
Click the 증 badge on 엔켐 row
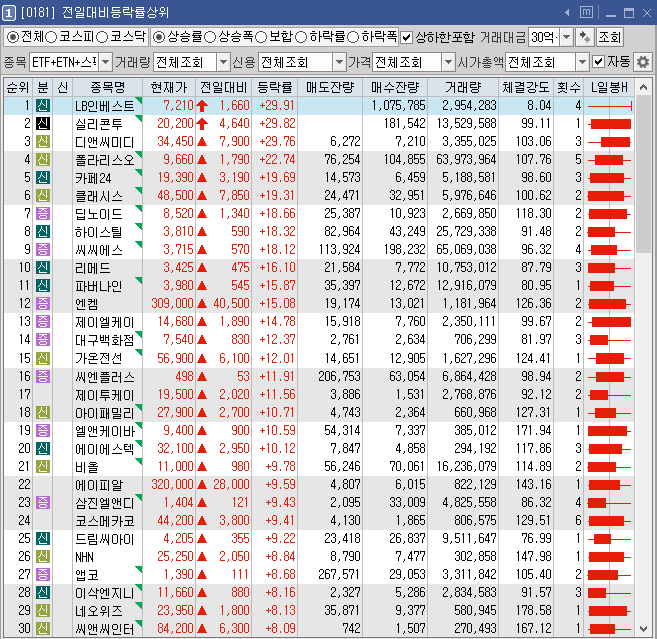click(x=43, y=303)
